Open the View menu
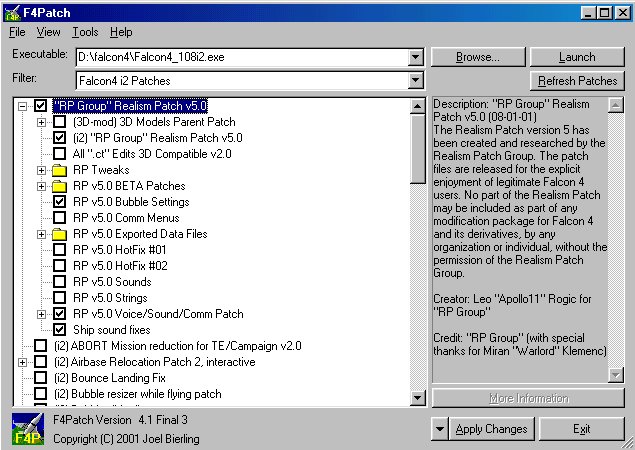 pyautogui.click(x=48, y=32)
